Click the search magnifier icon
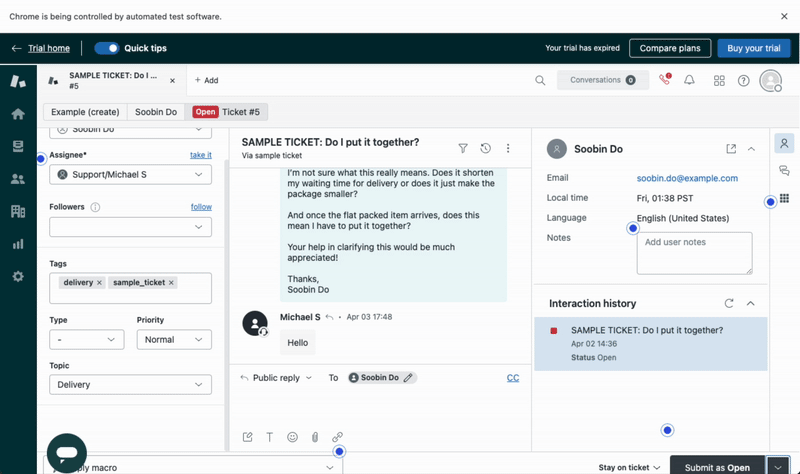This screenshot has width=800, height=474. 540,80
